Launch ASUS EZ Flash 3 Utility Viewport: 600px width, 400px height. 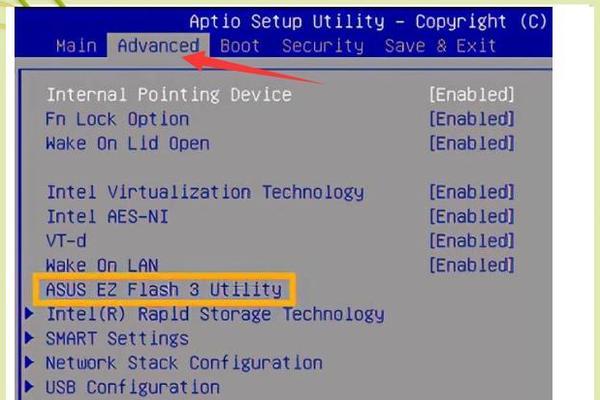pos(164,290)
